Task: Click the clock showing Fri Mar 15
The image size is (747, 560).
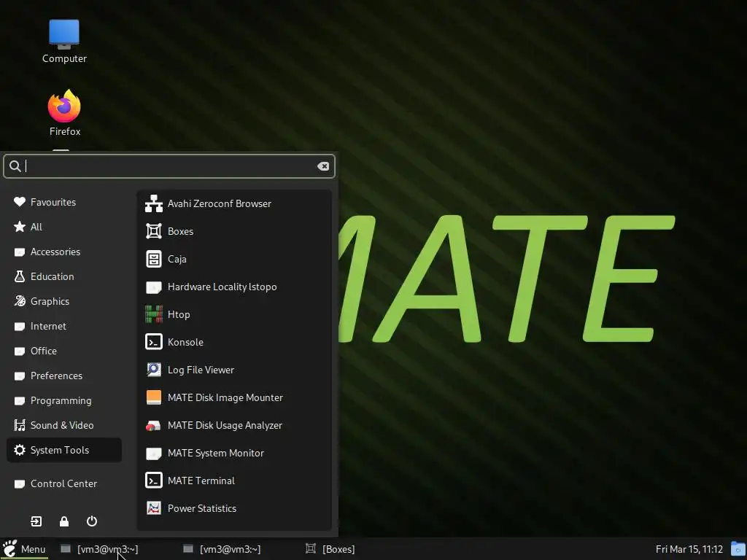Action: 689,549
